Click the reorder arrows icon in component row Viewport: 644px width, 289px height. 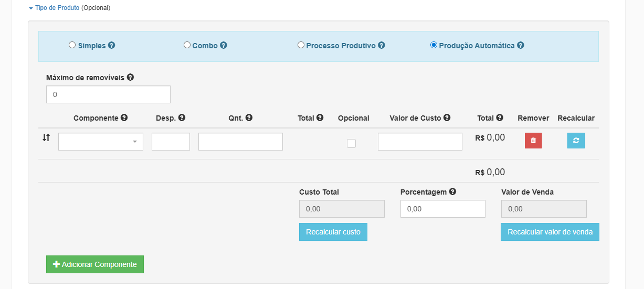coord(46,137)
